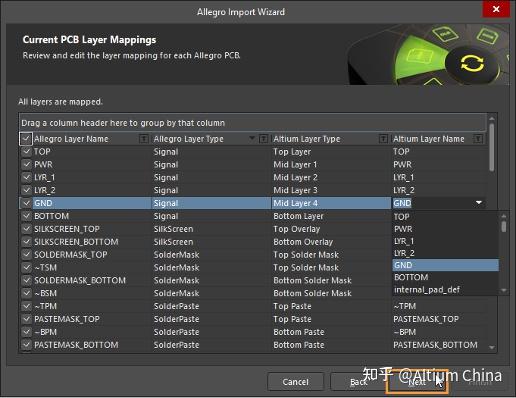The image size is (516, 398).
Task: Click the Top Overlay cell
Action: click(331, 229)
